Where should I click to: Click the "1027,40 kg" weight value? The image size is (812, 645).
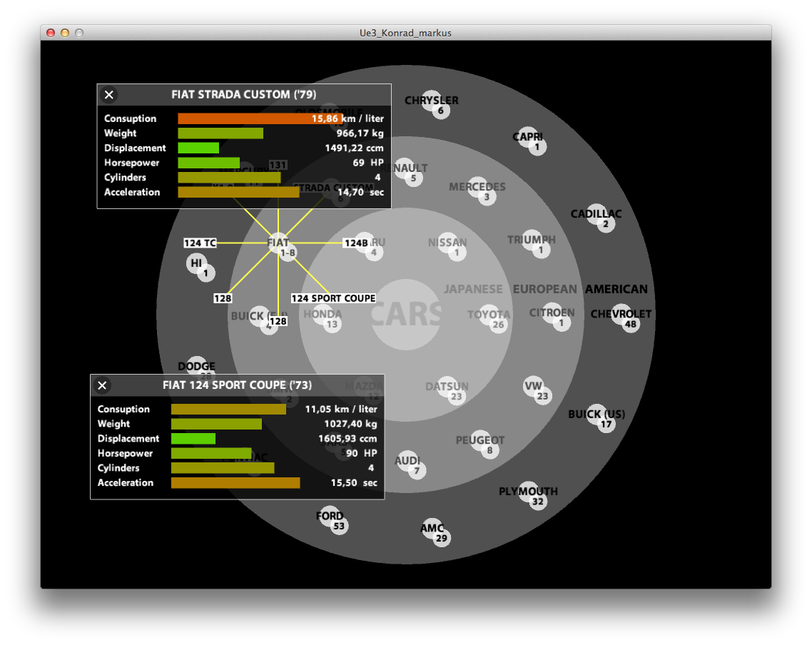(350, 424)
